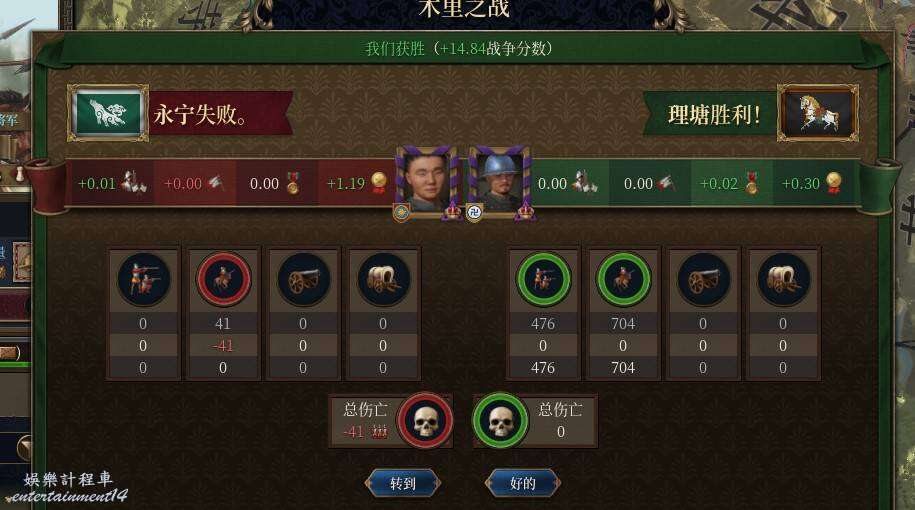Screen dimensions: 915x510
Task: Click the red-ringed skull casualties icon
Action: point(425,420)
